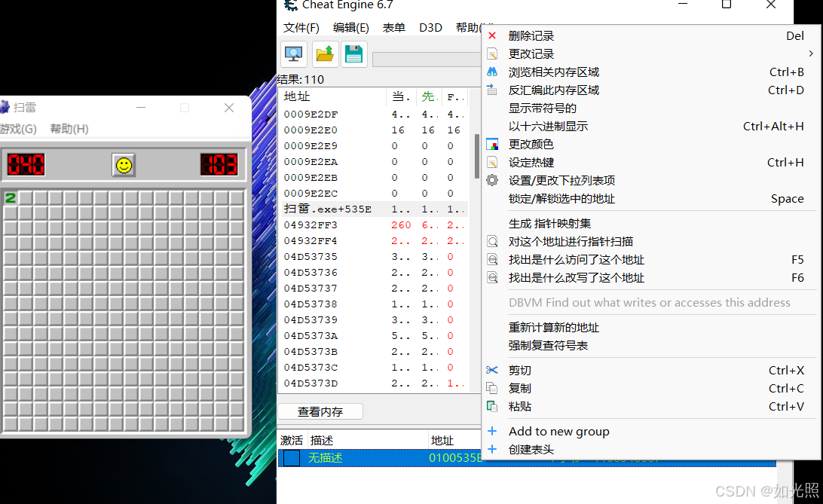
Task: Choose 删除记录 in context menu
Action: tap(531, 35)
